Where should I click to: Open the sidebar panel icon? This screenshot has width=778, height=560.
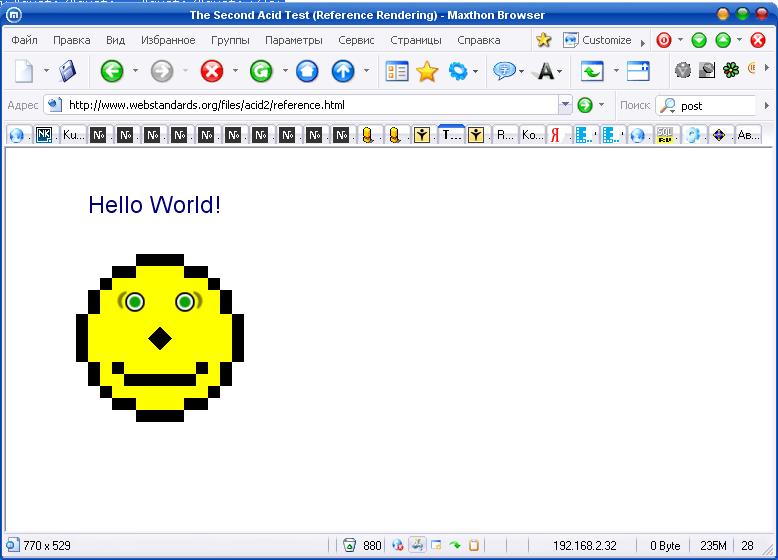click(x=397, y=71)
